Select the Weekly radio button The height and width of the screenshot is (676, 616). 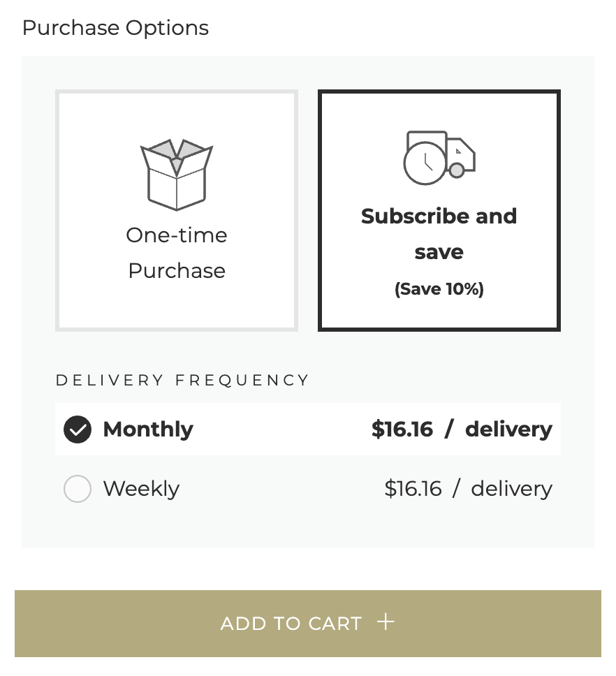click(78, 489)
